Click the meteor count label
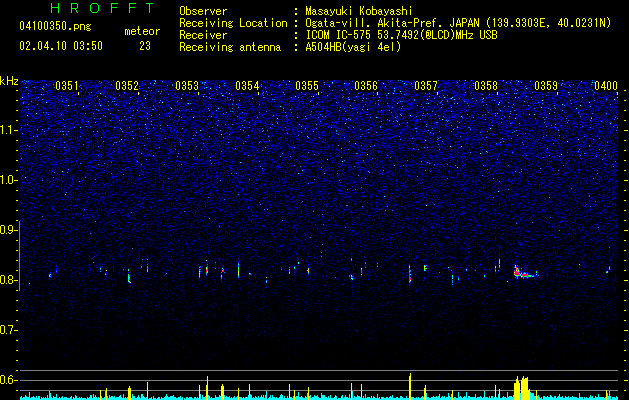The image size is (629, 400). coord(142,31)
